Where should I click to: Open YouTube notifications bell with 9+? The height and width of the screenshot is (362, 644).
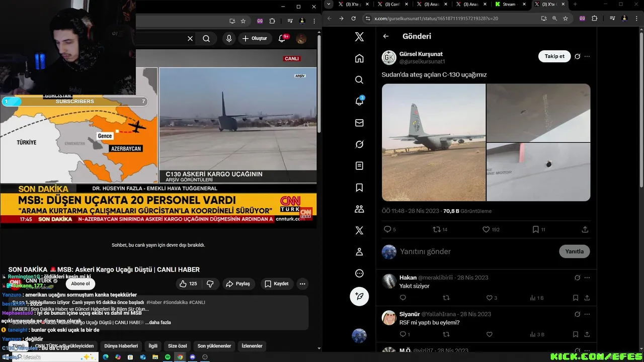282,38
